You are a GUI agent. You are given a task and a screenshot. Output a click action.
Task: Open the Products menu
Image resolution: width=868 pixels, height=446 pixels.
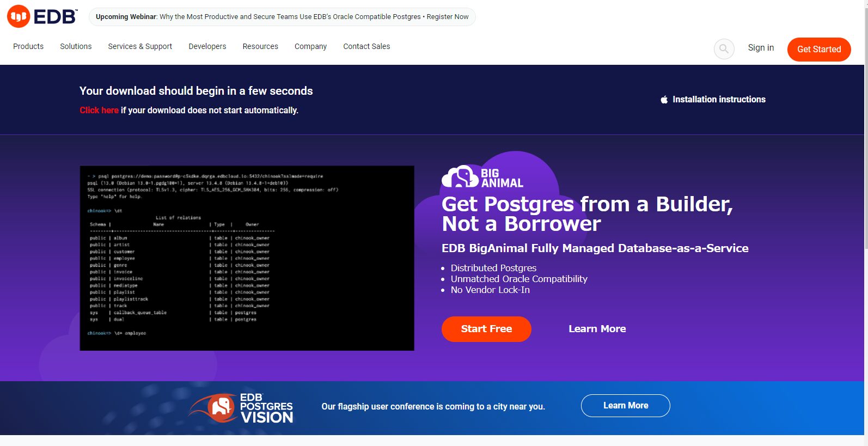(28, 46)
